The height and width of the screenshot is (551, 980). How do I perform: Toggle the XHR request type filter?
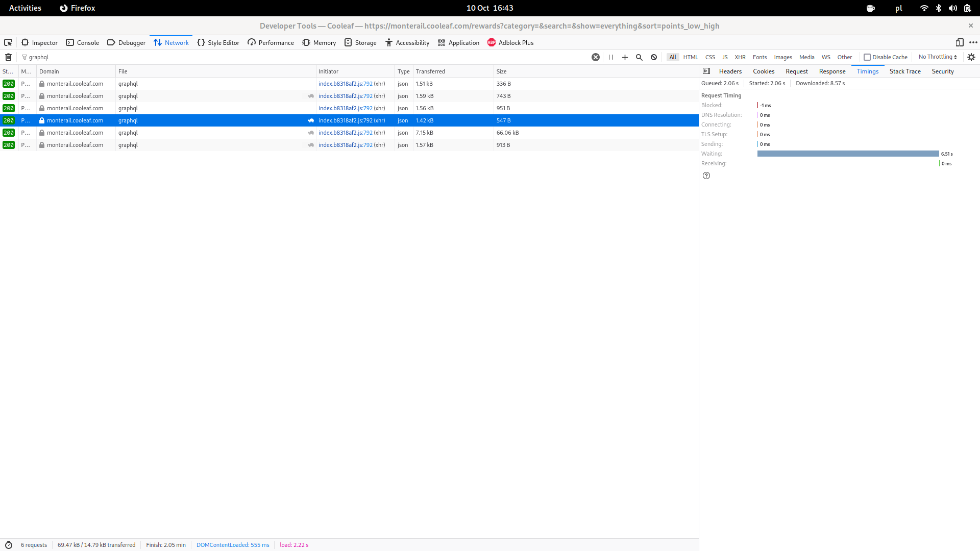[x=740, y=57]
